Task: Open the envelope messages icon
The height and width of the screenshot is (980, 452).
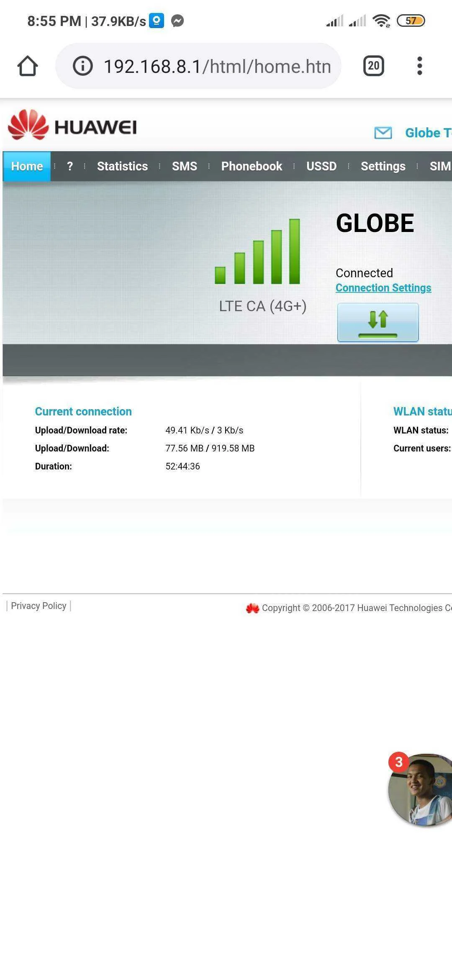Action: click(x=383, y=133)
